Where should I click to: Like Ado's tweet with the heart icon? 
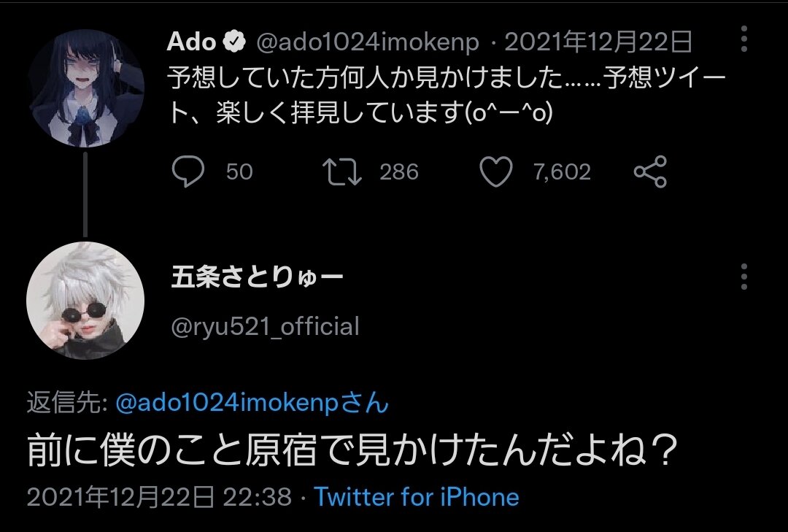pos(496,171)
